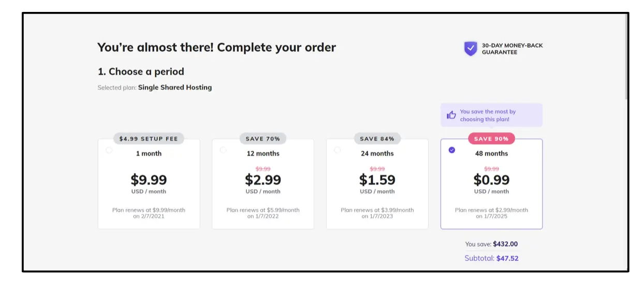Pick the 24 months radio button
644x282 pixels.
click(338, 150)
